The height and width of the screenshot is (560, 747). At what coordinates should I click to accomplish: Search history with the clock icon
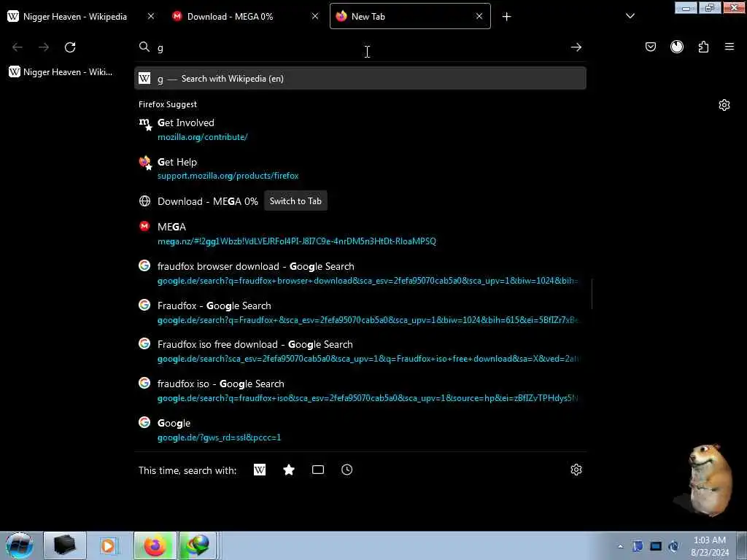tap(347, 470)
